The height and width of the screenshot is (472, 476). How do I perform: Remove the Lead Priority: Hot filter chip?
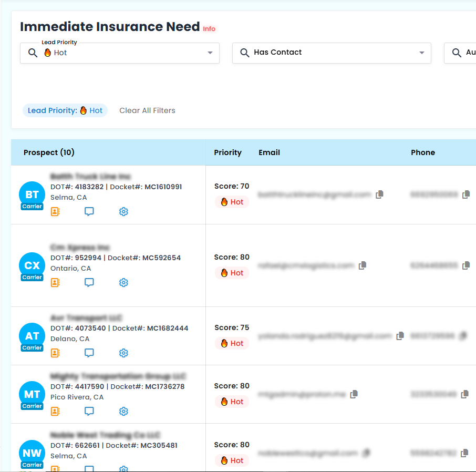pyautogui.click(x=65, y=110)
